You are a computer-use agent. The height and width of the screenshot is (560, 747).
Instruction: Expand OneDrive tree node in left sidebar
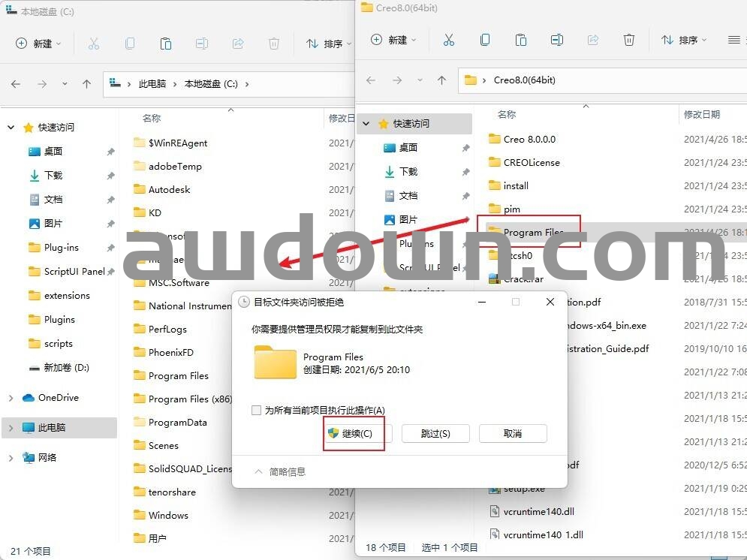coord(11,398)
